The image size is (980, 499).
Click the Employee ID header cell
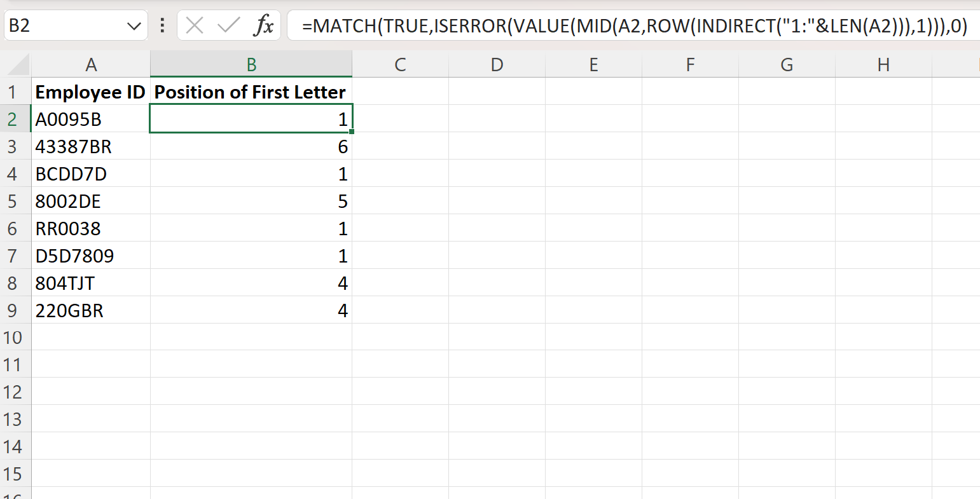point(90,92)
